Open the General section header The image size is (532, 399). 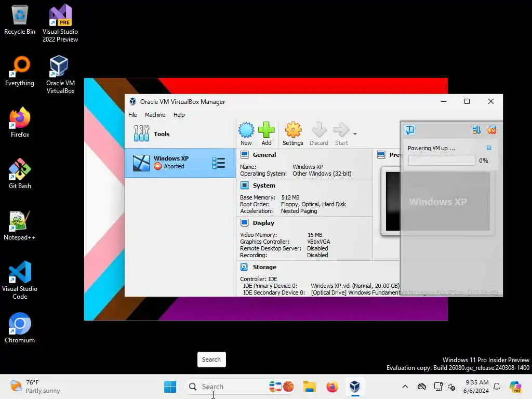point(264,155)
